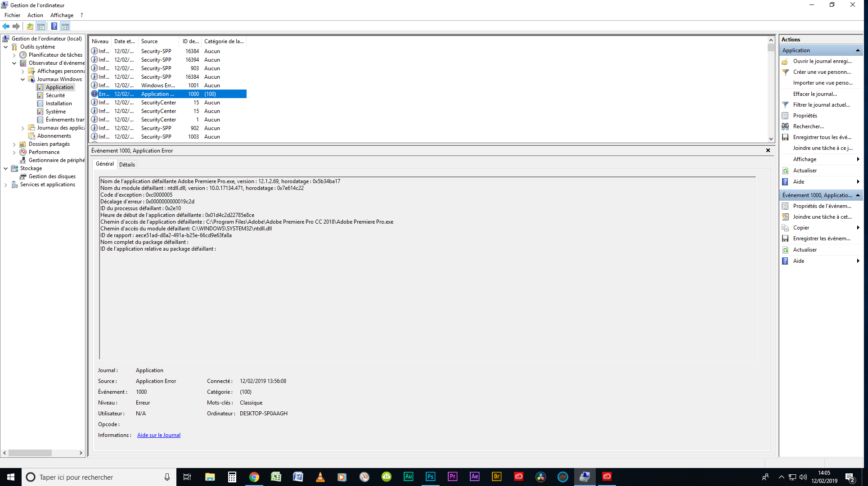
Task: Select Système log in tree
Action: [55, 112]
